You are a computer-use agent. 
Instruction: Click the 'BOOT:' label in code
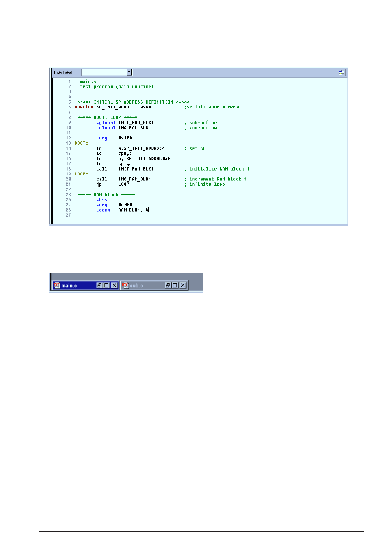pyautogui.click(x=81, y=143)
